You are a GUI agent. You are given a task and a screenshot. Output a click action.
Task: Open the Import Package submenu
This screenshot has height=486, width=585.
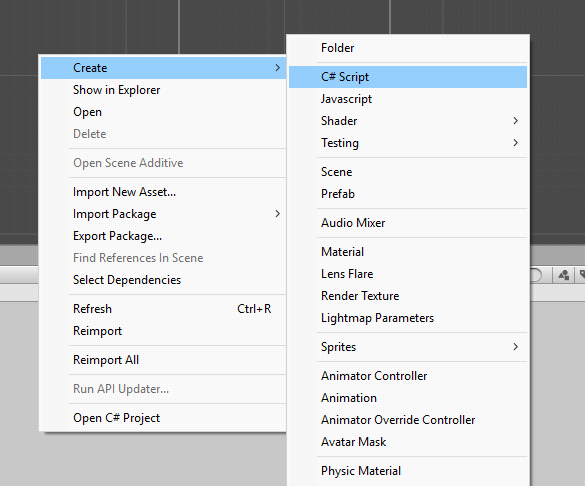point(163,214)
